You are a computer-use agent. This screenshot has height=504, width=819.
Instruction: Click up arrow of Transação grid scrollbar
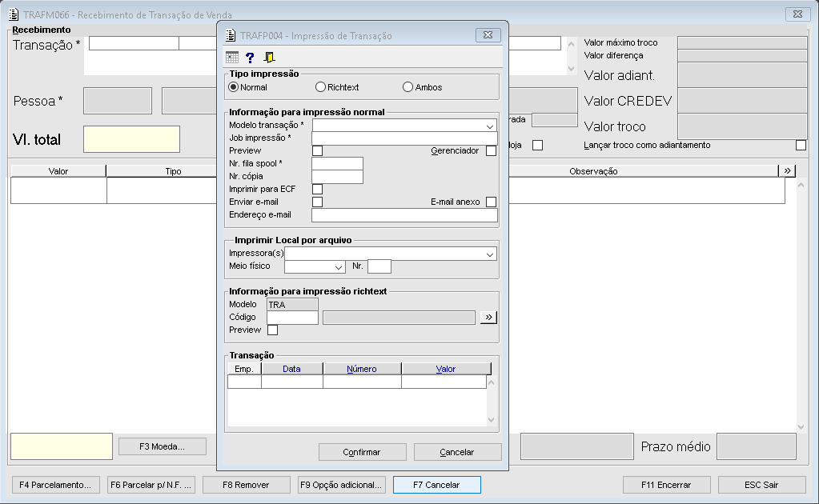pyautogui.click(x=491, y=382)
